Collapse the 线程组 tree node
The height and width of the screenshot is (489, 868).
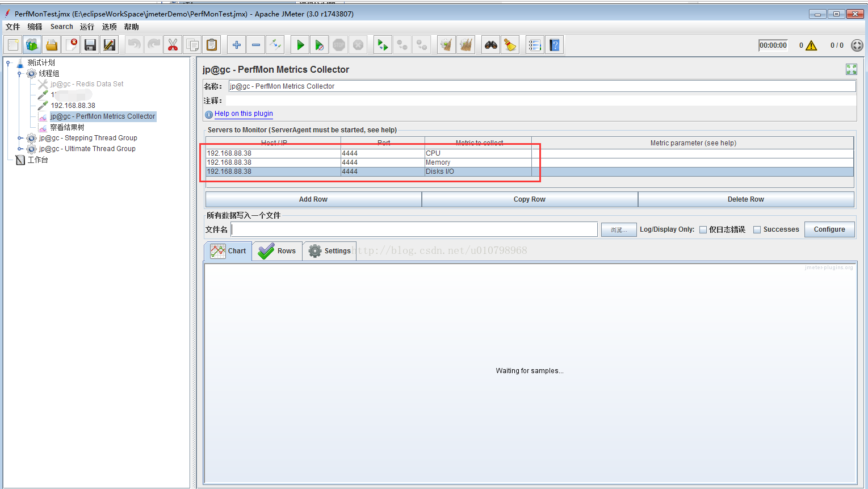coord(20,74)
